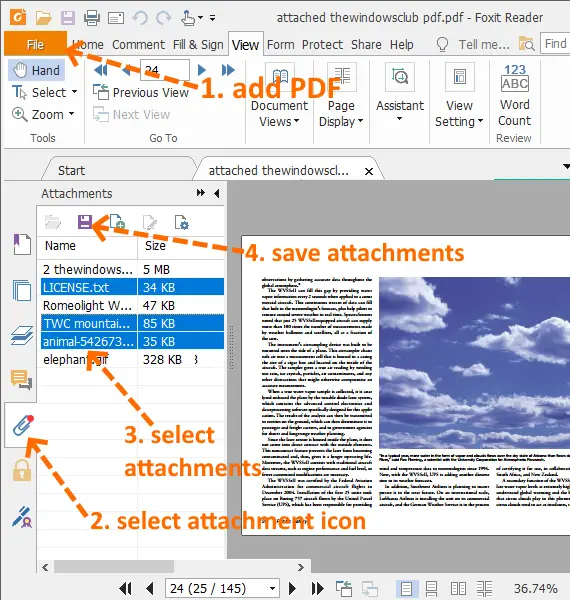The width and height of the screenshot is (570, 600).
Task: Toggle continuous page view in status bar
Action: pyautogui.click(x=432, y=588)
